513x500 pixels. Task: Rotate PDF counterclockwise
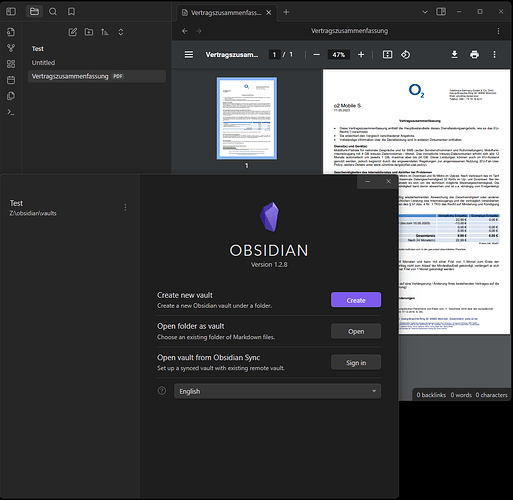(405, 55)
